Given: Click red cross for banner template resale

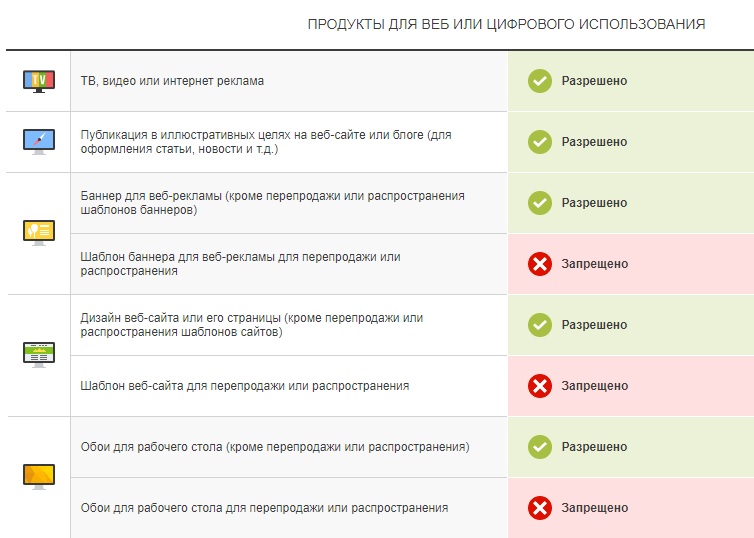Looking at the screenshot, I should [x=540, y=264].
